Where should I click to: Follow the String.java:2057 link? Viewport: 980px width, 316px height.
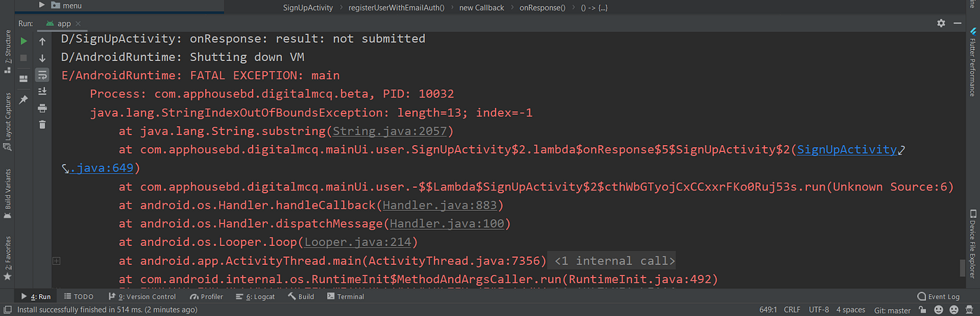coord(392,131)
